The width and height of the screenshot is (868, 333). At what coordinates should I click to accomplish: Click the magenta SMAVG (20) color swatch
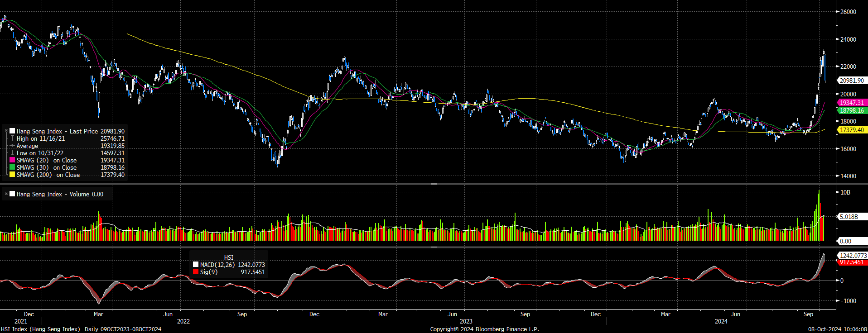12,160
